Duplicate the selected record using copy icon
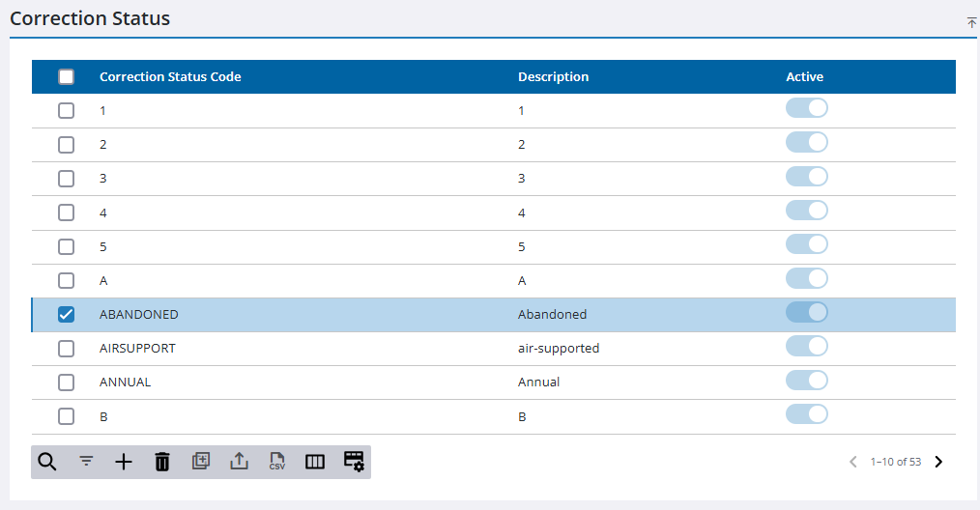 coord(200,462)
